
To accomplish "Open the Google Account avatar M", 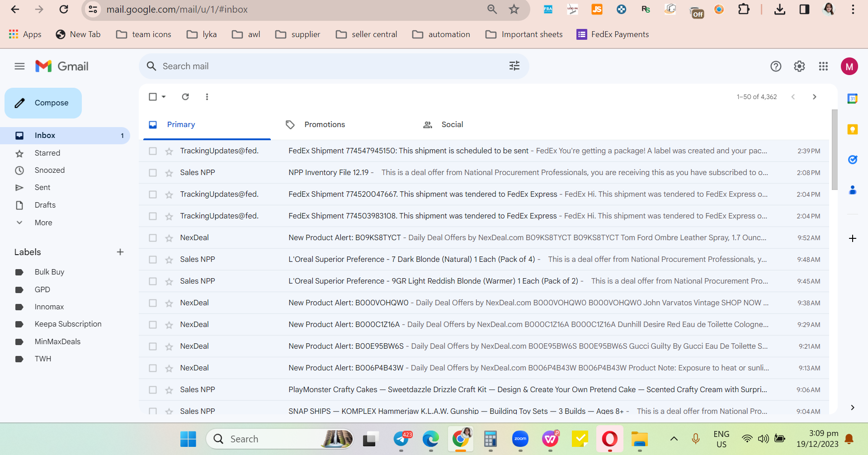I will 849,66.
